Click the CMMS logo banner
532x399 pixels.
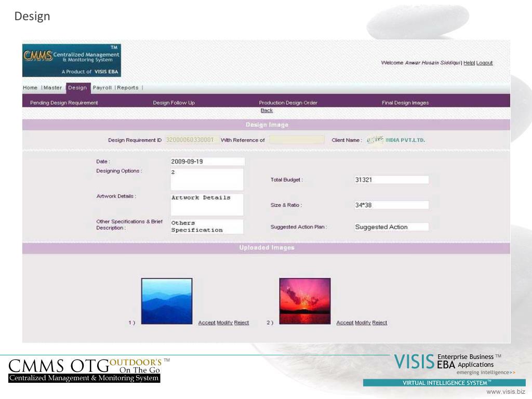72,60
